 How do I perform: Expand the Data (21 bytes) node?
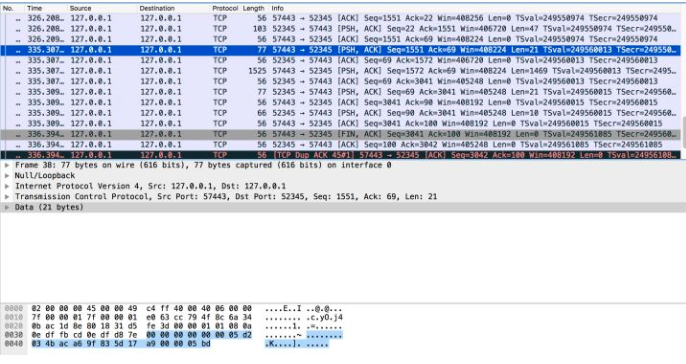coord(7,207)
